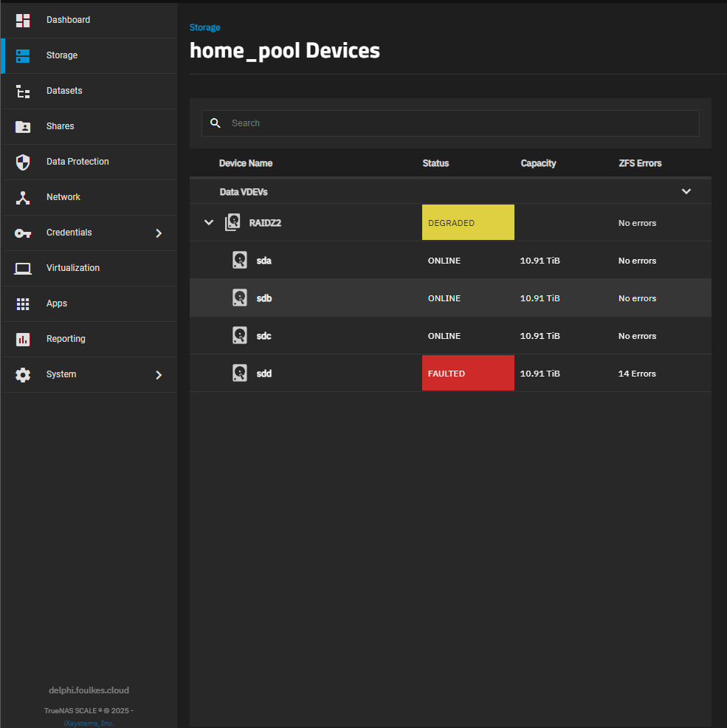Collapse the Data VDEVs section

coord(686,192)
